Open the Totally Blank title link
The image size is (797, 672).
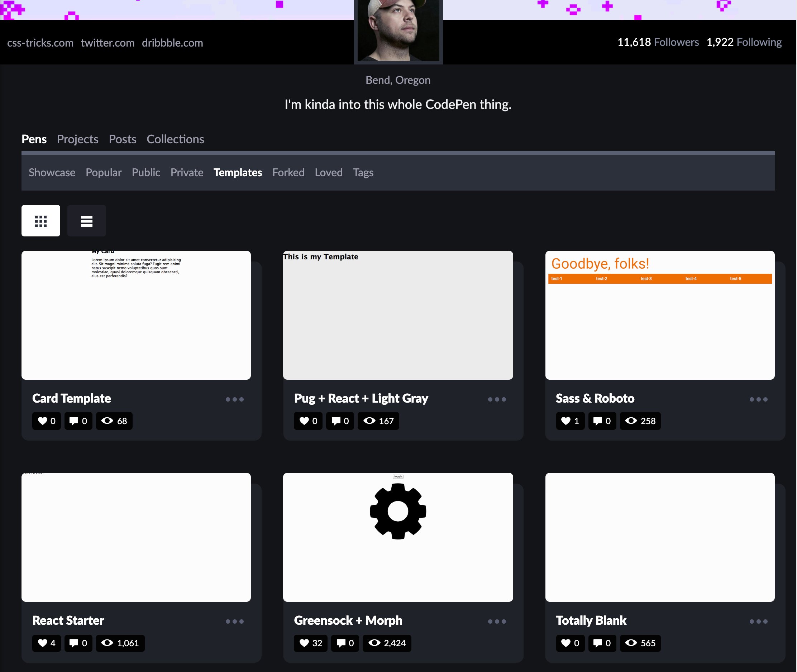(591, 620)
